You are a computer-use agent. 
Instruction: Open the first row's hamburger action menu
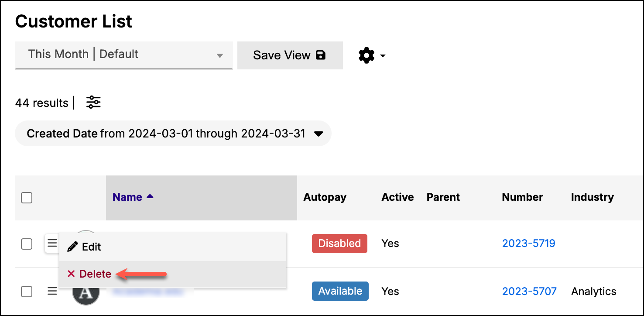point(52,243)
